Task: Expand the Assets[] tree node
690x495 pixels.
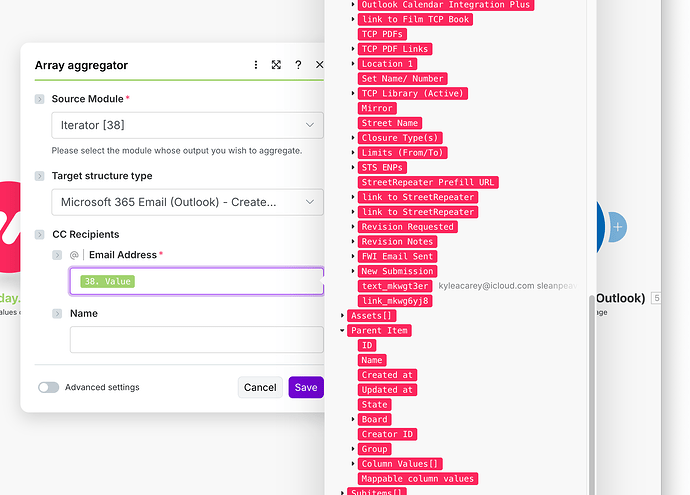Action: 343,316
